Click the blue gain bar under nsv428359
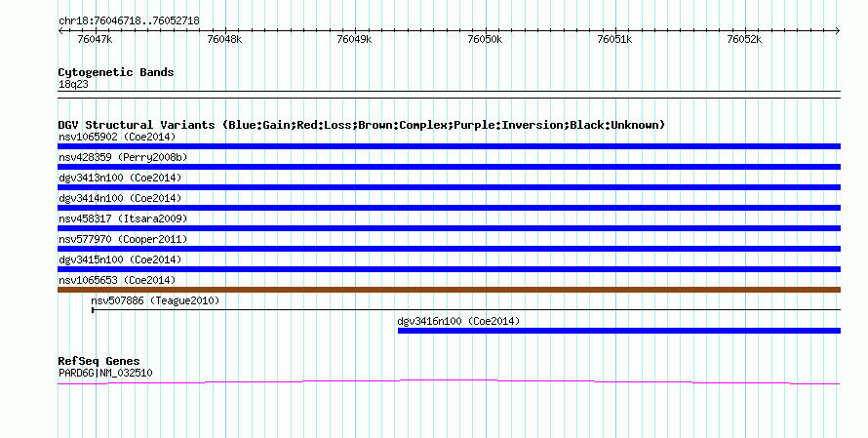 [x=449, y=167]
